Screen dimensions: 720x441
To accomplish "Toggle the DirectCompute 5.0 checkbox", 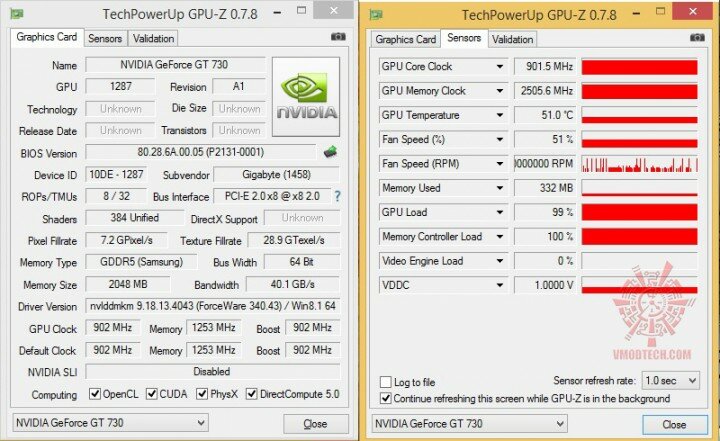I will (252, 394).
